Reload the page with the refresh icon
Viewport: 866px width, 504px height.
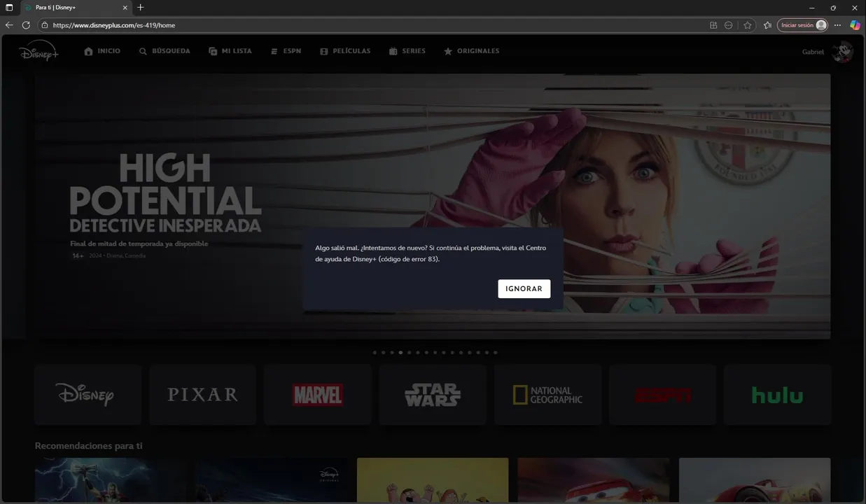pos(26,24)
